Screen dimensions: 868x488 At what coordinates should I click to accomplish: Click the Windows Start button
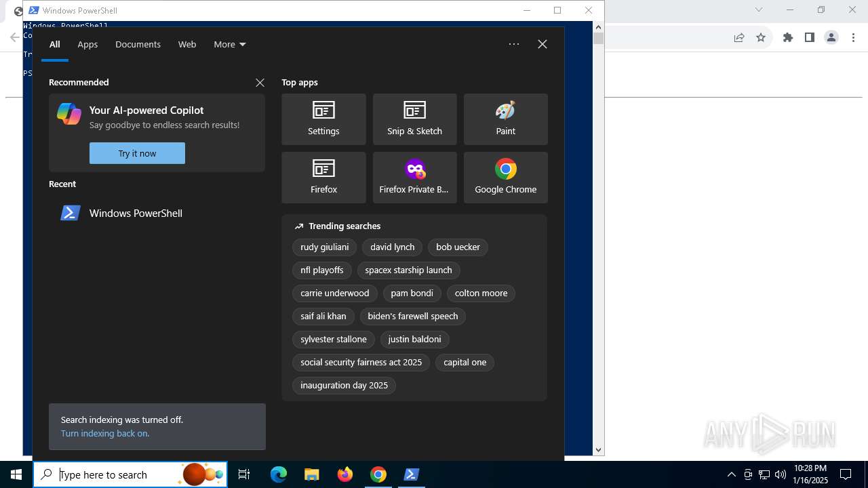click(x=16, y=474)
